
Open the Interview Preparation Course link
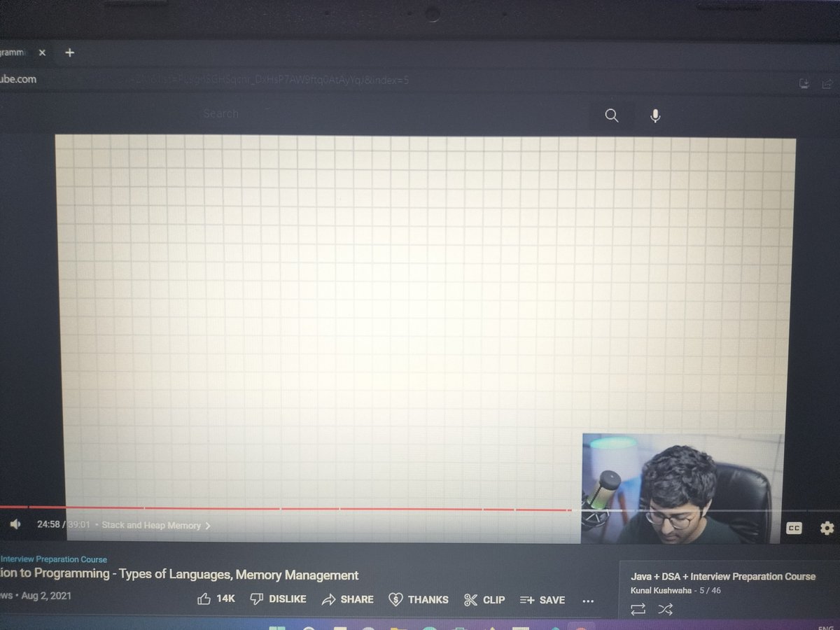55,559
